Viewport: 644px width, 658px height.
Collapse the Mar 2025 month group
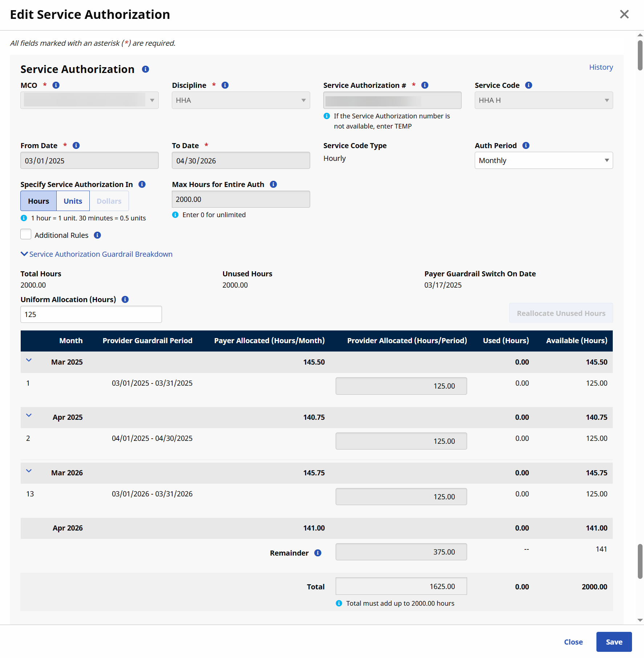pos(29,360)
